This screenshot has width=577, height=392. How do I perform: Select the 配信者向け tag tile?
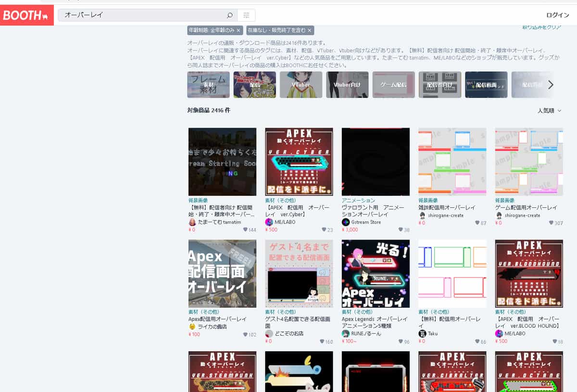440,85
